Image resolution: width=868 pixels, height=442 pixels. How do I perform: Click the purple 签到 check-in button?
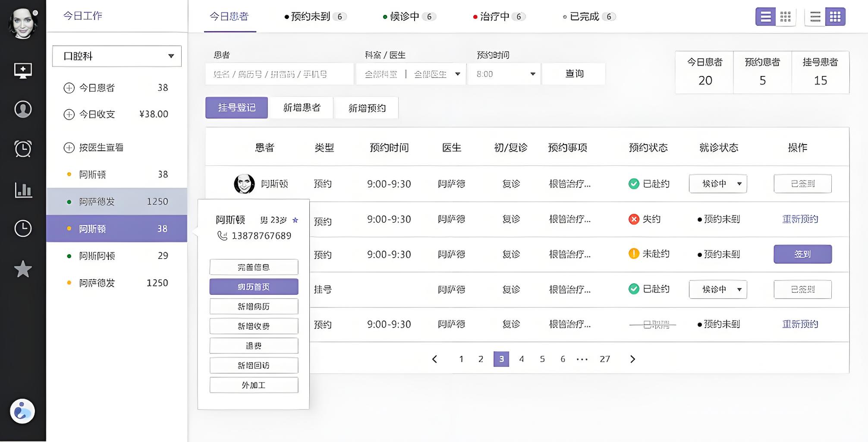(802, 254)
